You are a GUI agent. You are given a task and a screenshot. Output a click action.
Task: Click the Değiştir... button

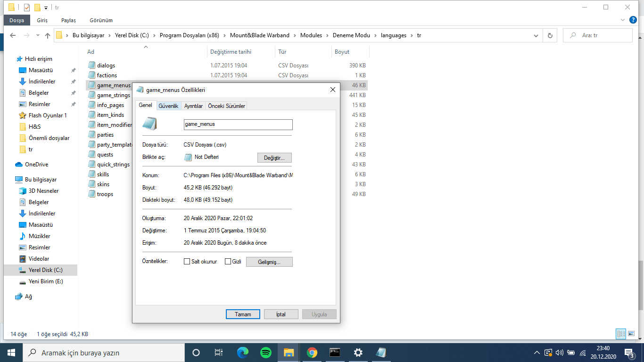coord(274,157)
